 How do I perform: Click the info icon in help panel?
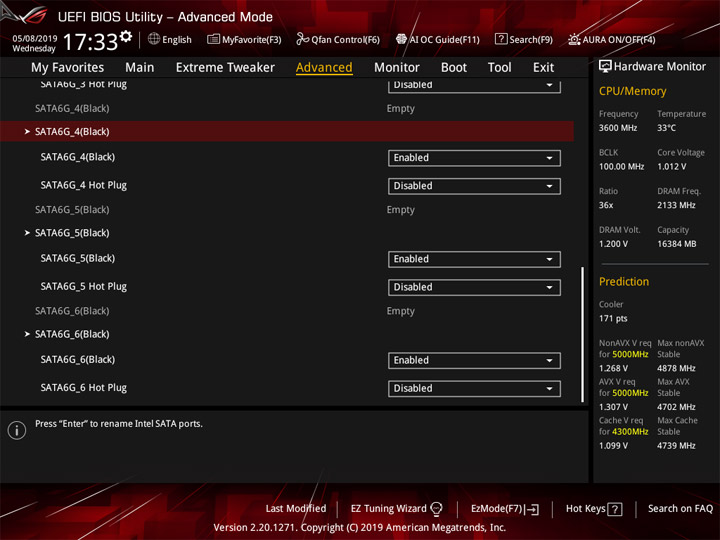pyautogui.click(x=17, y=430)
